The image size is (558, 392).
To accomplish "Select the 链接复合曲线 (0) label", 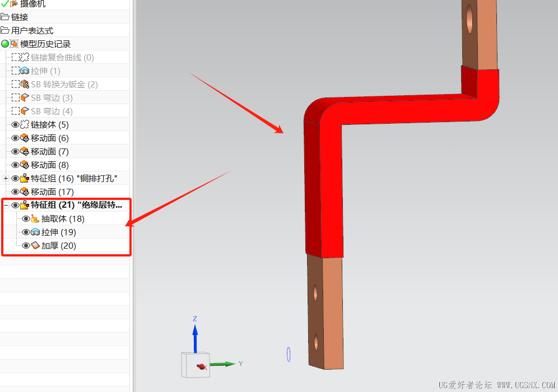I will click(62, 57).
